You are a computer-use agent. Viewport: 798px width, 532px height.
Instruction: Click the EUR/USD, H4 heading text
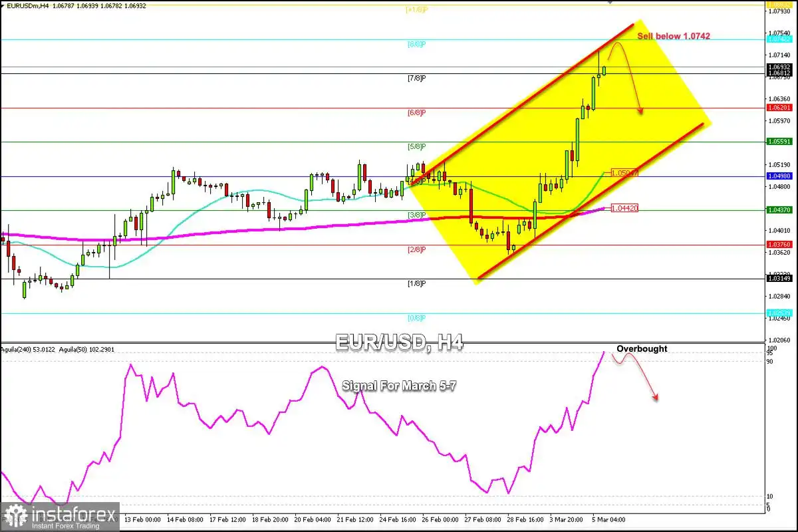[x=399, y=344]
